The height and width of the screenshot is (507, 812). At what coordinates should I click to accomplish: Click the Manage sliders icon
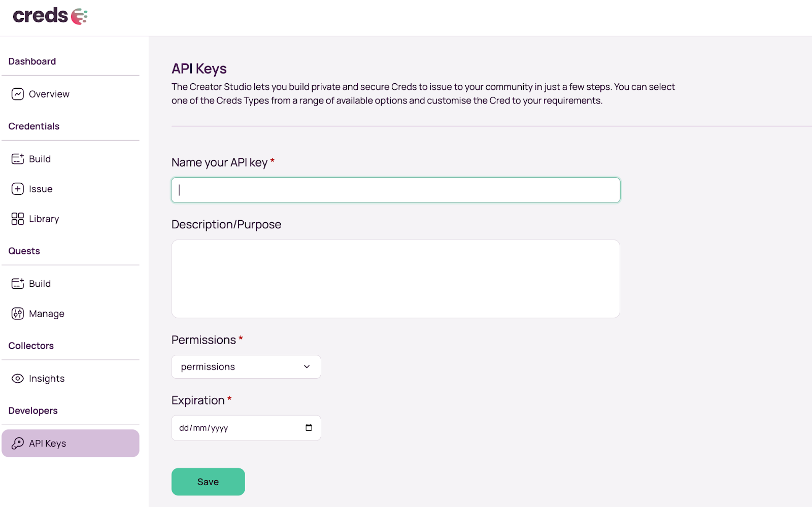tap(18, 314)
